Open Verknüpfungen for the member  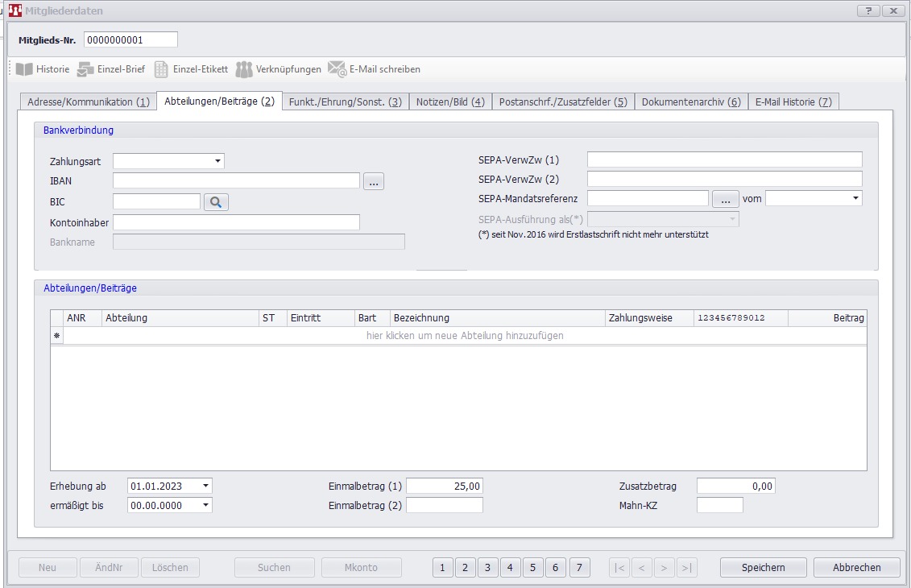(x=279, y=69)
